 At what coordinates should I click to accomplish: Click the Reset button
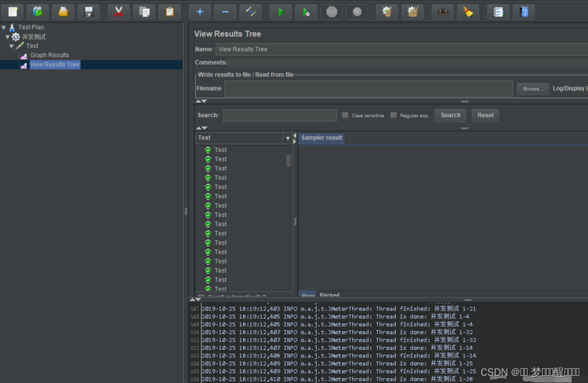[x=485, y=115]
